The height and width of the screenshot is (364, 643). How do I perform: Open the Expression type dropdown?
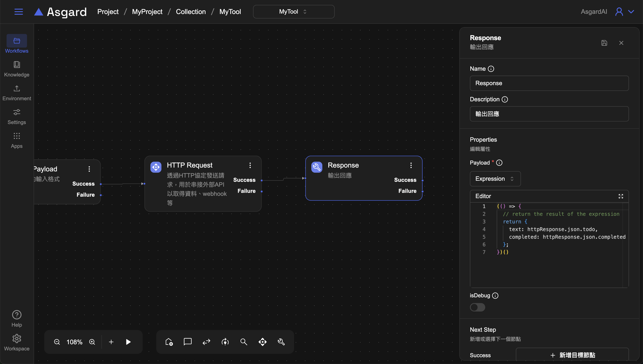pos(495,179)
